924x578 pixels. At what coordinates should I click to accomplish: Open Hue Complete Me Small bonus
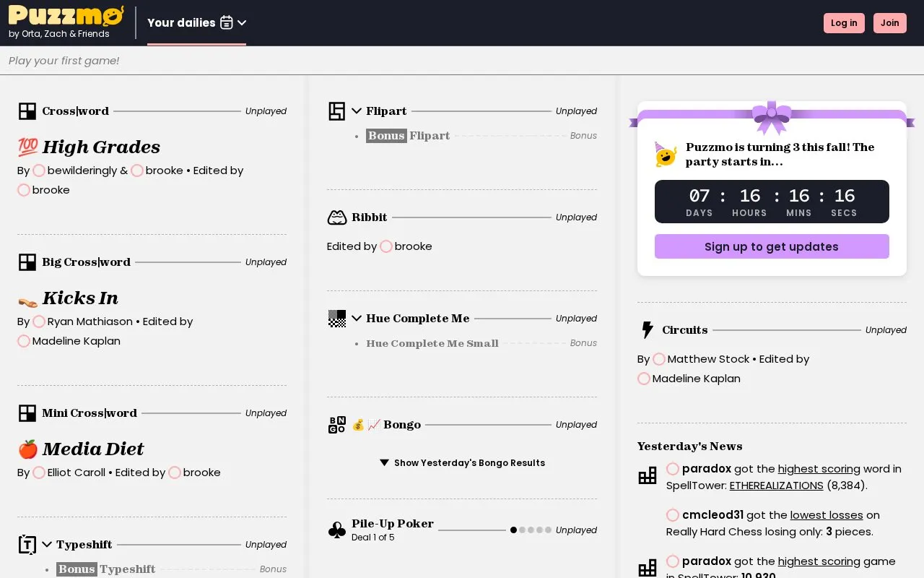point(432,343)
